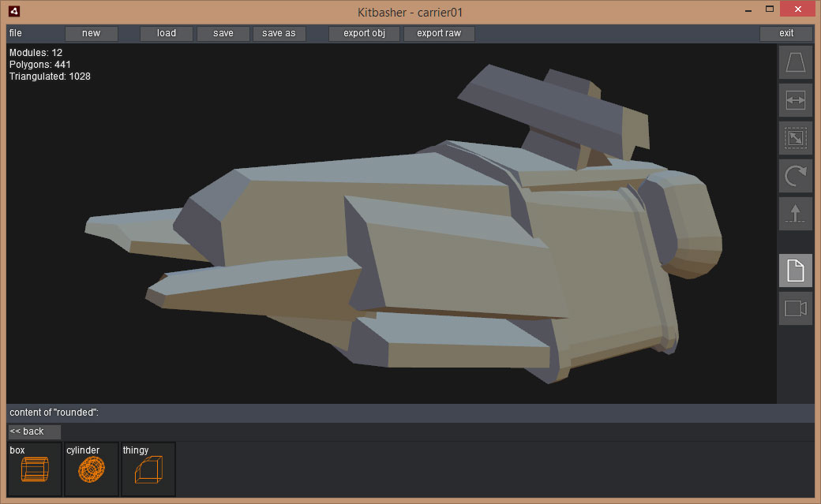
Task: Choose the rotate tool curved arrow icon
Action: coord(795,176)
